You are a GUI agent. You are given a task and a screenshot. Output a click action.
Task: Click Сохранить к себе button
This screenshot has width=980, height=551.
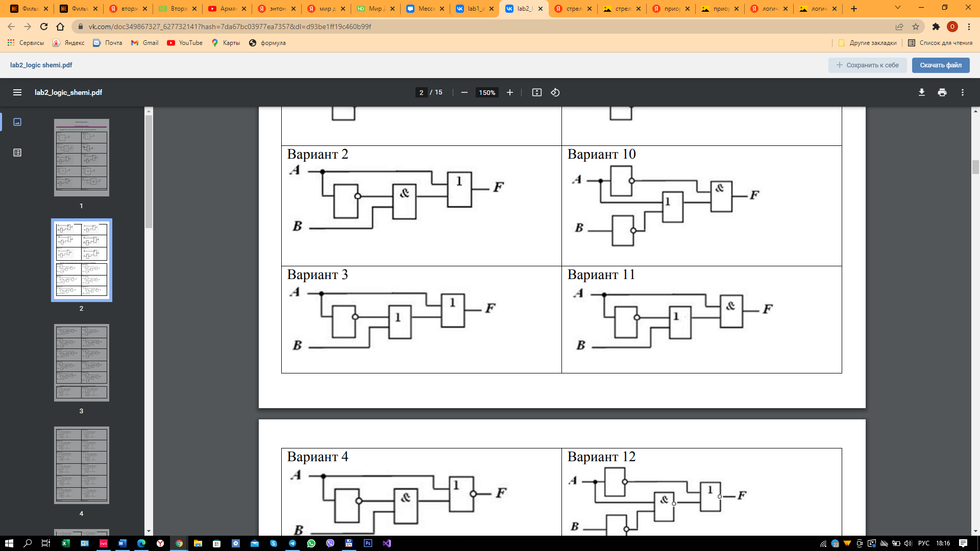(867, 65)
